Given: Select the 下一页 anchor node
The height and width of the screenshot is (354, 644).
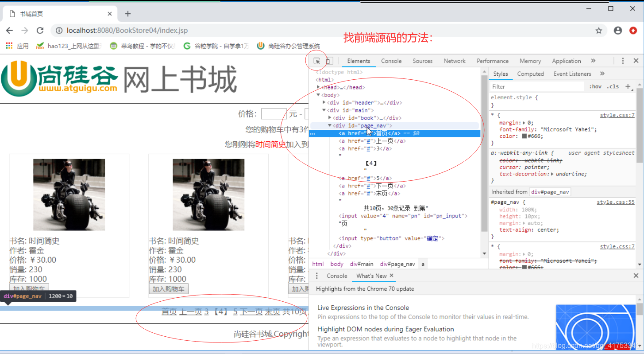Looking at the screenshot, I should [372, 186].
